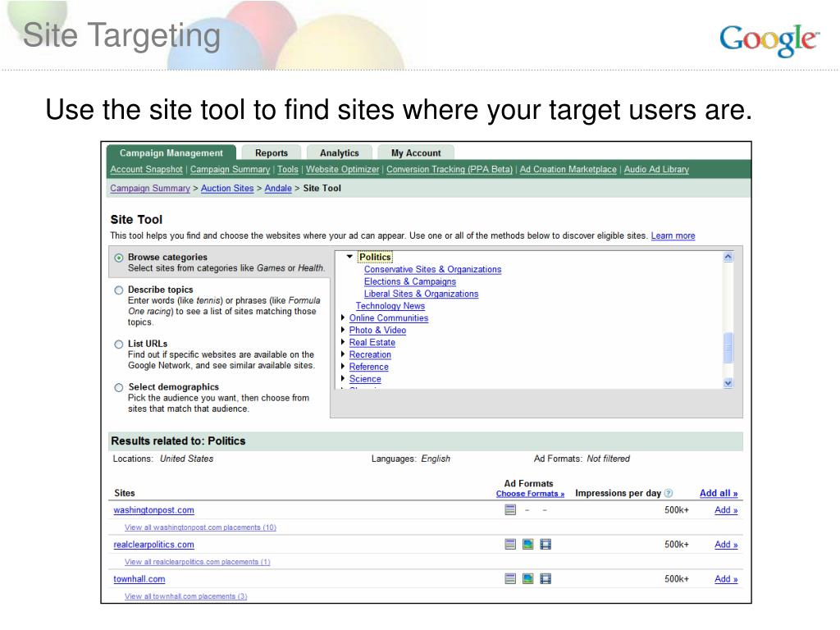Click the category list scrollbar thumb
Image resolution: width=840 pixels, height=630 pixels.
pos(728,347)
